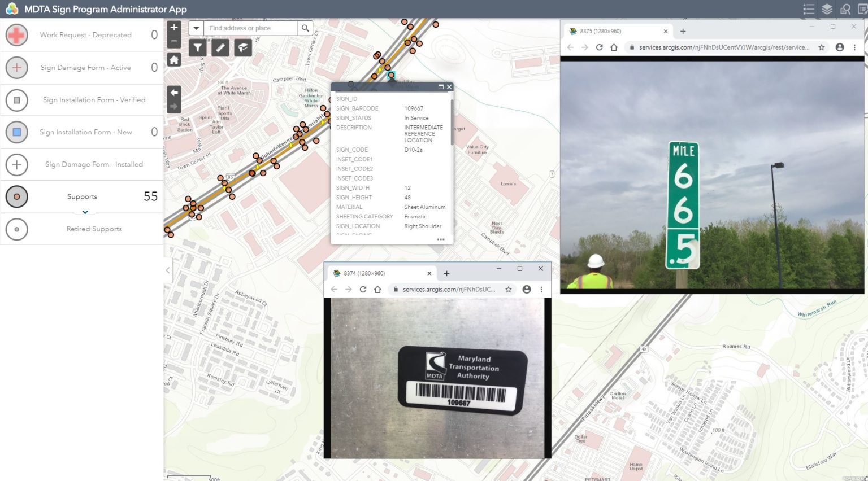
Task: Open the search source dropdown arrow
Action: [196, 28]
